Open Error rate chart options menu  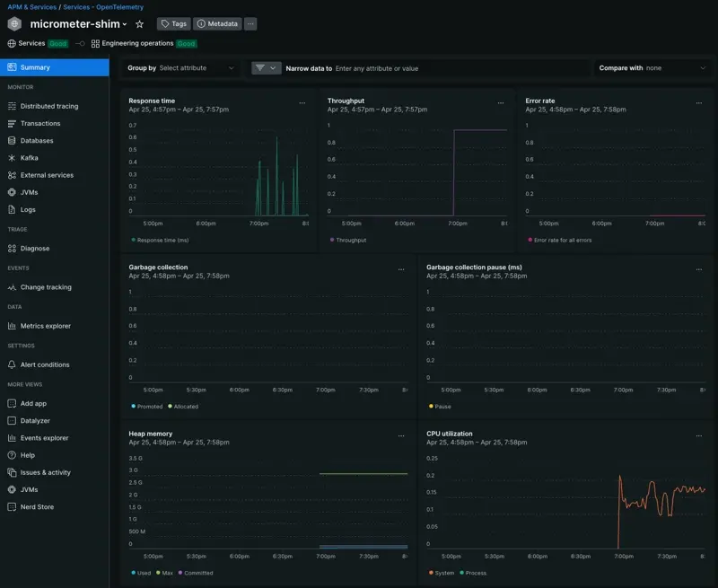point(699,103)
